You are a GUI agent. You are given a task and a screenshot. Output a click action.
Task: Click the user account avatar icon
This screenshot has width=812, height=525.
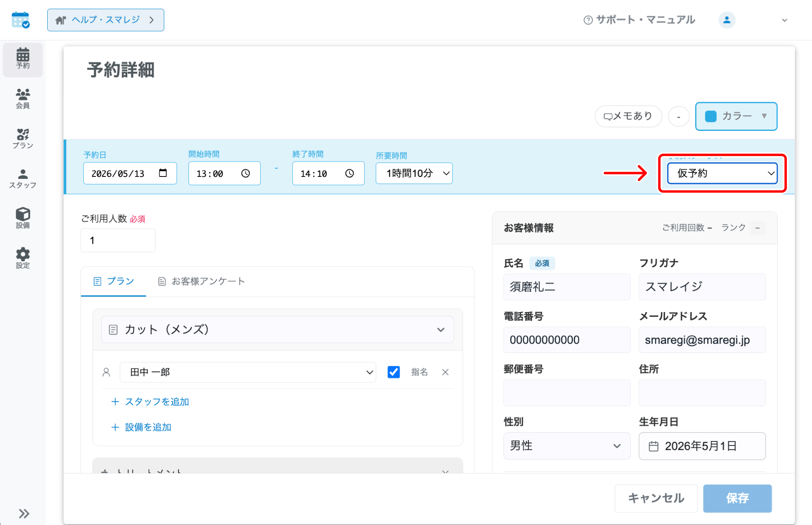pyautogui.click(x=727, y=20)
